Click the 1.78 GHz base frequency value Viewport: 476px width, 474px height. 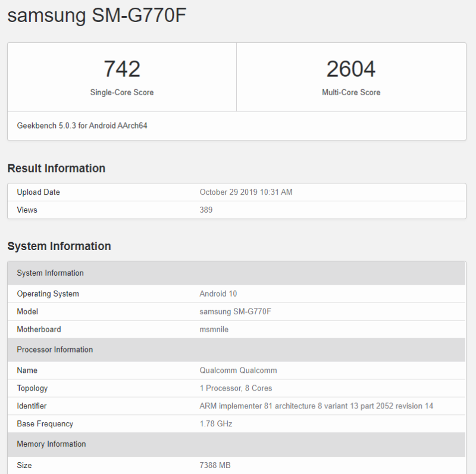[x=216, y=424]
